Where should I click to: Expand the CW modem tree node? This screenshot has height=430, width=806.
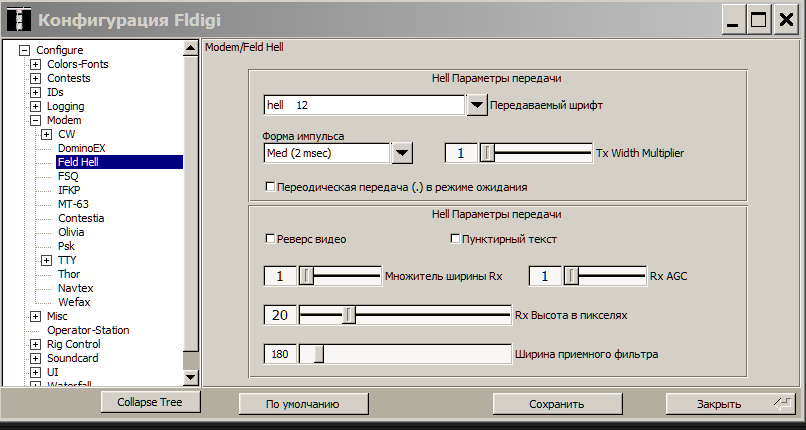(46, 134)
